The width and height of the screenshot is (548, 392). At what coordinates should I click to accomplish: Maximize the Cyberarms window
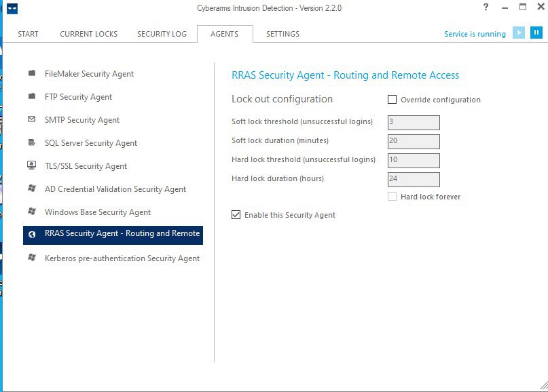tap(523, 7)
